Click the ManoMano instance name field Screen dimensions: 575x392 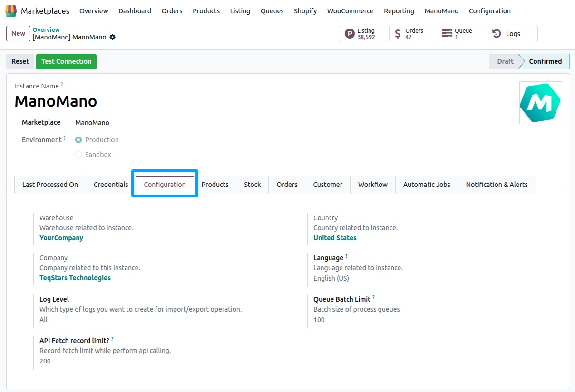point(56,101)
